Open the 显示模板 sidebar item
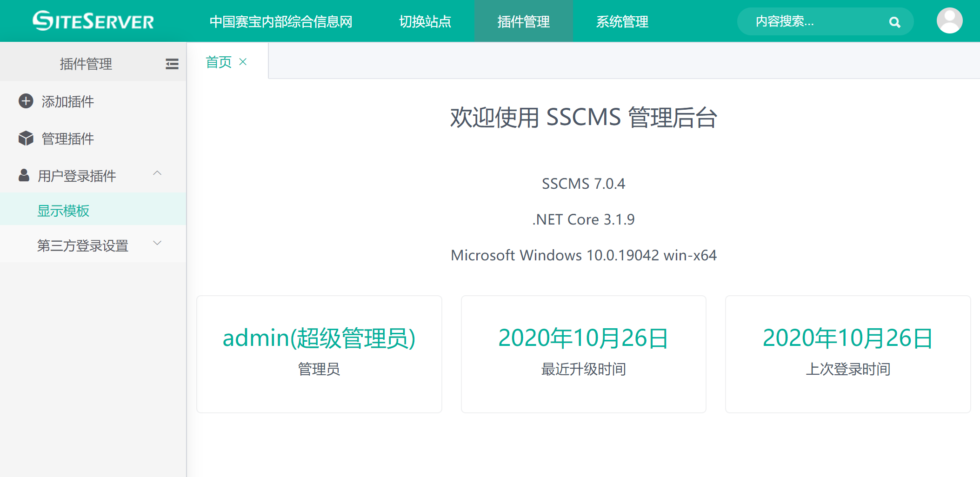The image size is (980, 477). tap(63, 211)
